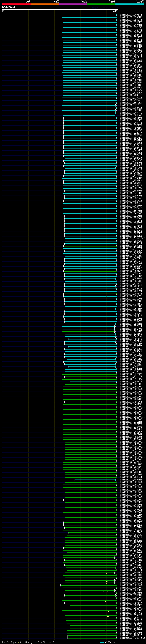The image size is (146, 644).
Task: Click the alignment bar for UniRef100_Q07176
Action: click(89, 15)
